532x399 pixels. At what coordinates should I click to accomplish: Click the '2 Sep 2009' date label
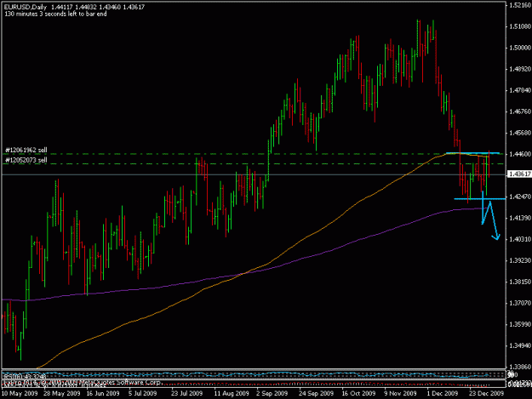click(x=272, y=394)
